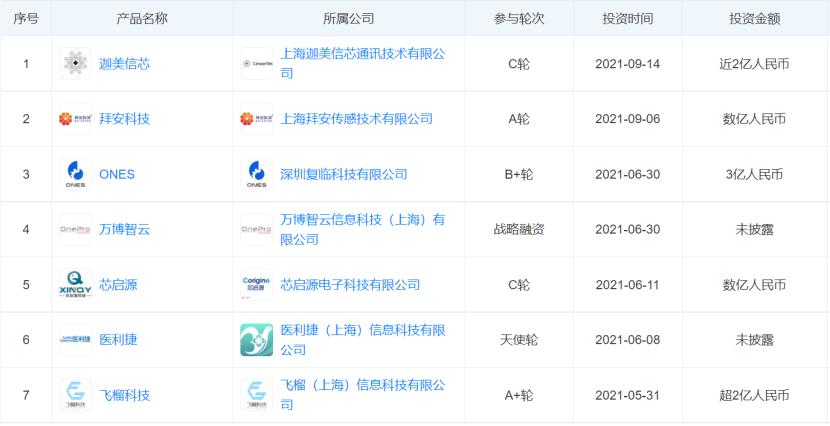Select the 战略融资 round cell
This screenshot has width=830, height=426.
pos(519,230)
